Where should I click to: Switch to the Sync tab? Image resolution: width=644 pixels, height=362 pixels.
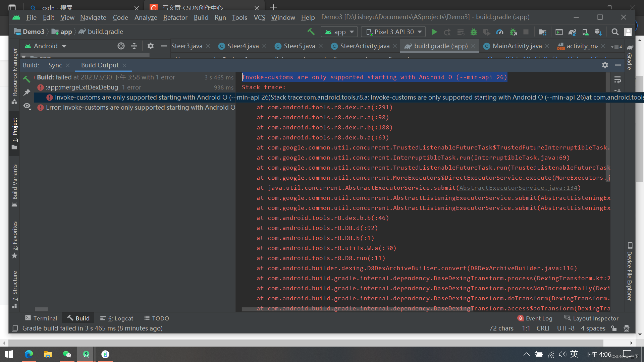[x=55, y=65]
